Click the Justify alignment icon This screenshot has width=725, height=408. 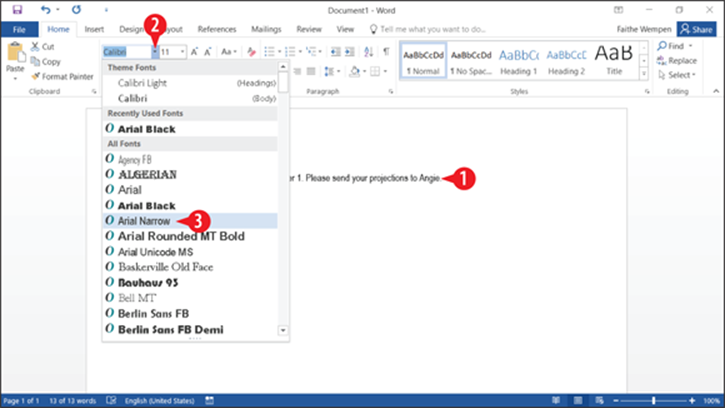click(x=311, y=71)
